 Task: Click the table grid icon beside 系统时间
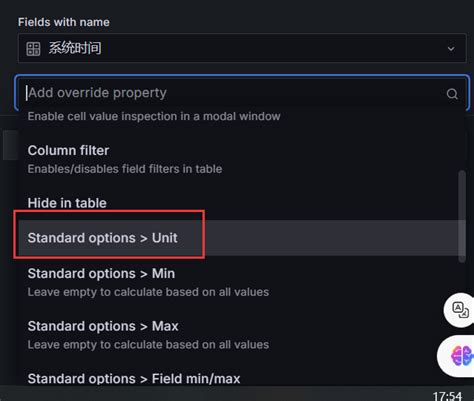click(x=33, y=49)
